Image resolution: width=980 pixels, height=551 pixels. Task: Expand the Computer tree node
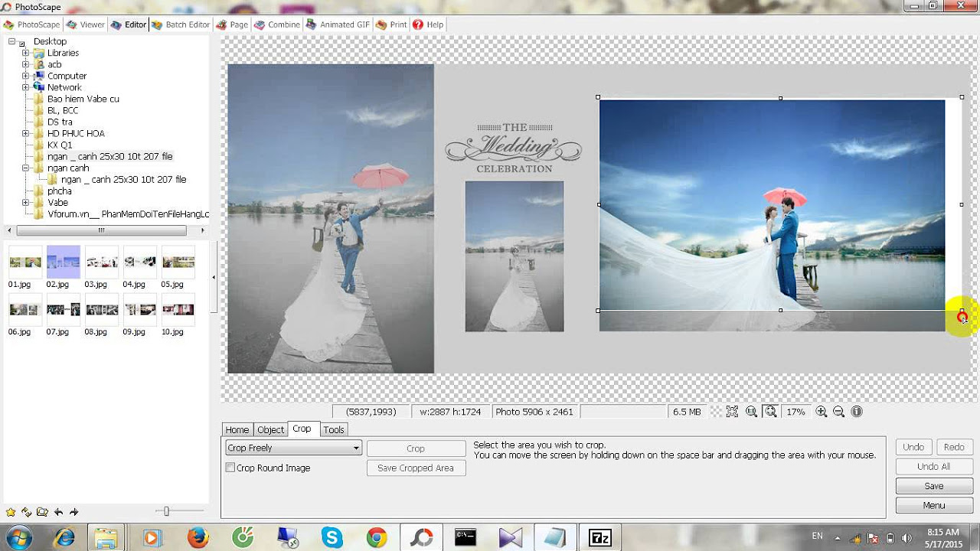pos(25,76)
